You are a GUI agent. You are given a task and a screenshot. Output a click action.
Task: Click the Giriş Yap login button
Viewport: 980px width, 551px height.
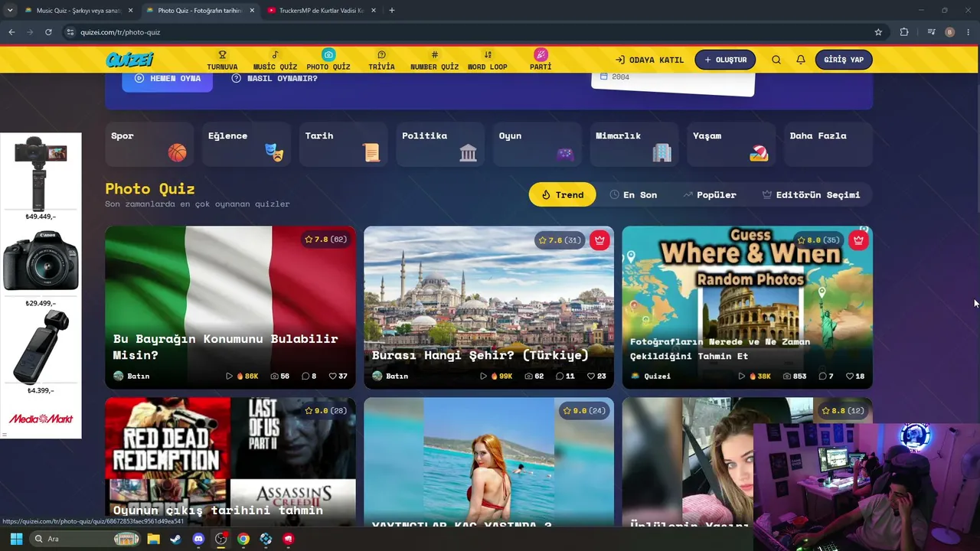[x=844, y=60]
